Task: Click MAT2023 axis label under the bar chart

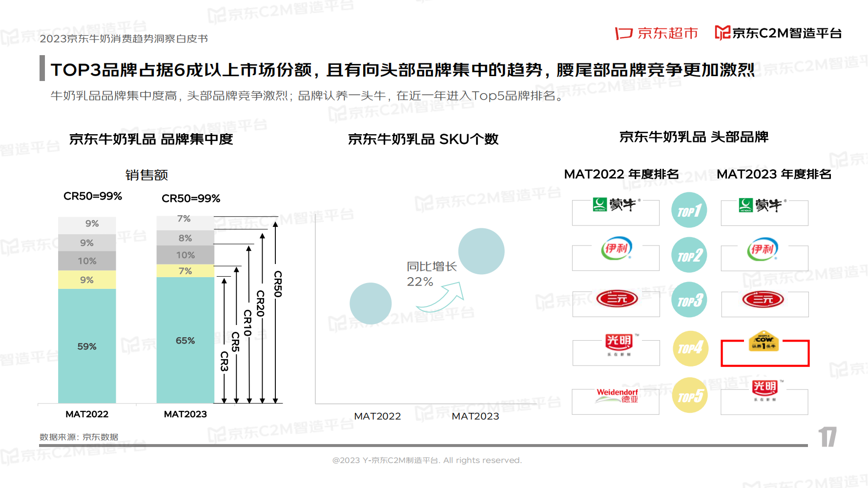Action: pos(185,414)
